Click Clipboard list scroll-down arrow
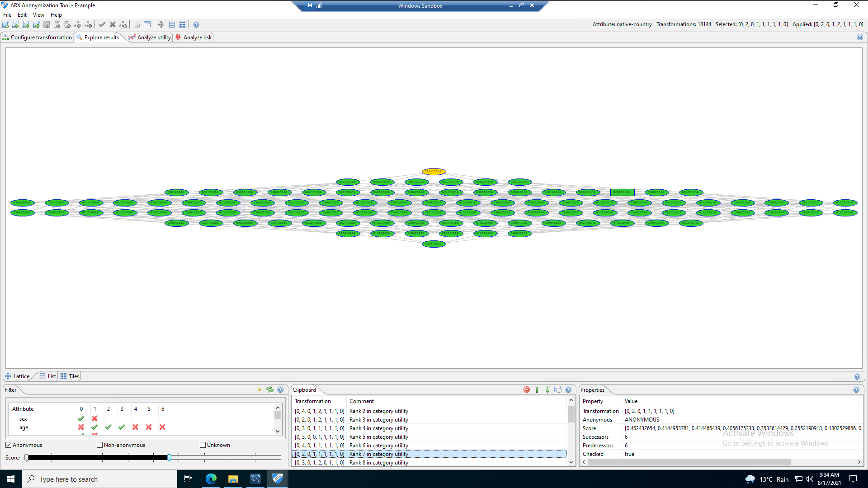Viewport: 868px width, 488px height. [571, 462]
